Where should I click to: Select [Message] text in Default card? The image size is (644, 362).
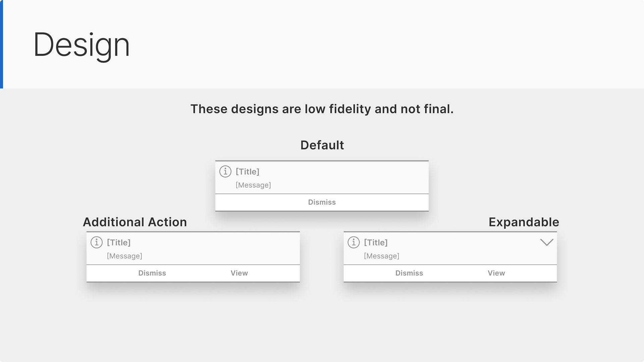click(x=253, y=185)
